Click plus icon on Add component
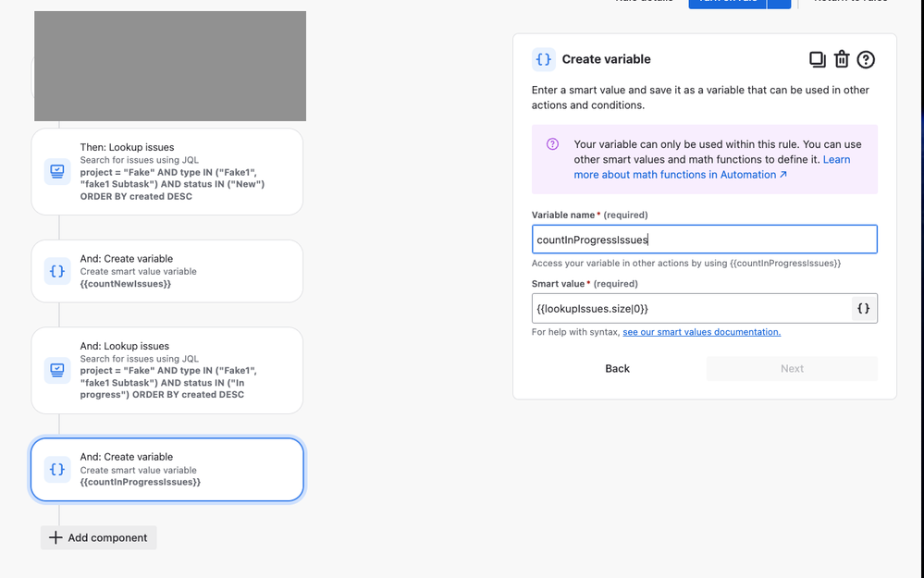 tap(55, 537)
